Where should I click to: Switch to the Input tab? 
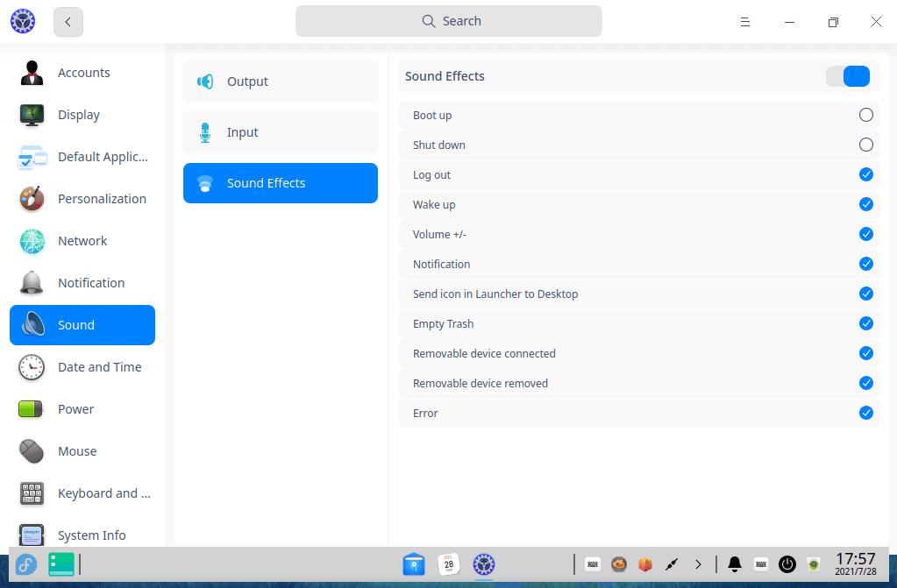281,132
